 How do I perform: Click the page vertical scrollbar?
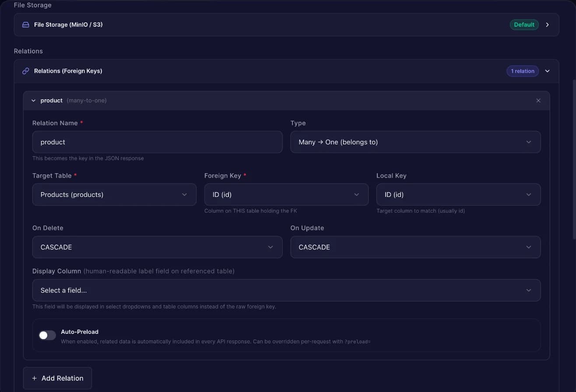coord(574,159)
